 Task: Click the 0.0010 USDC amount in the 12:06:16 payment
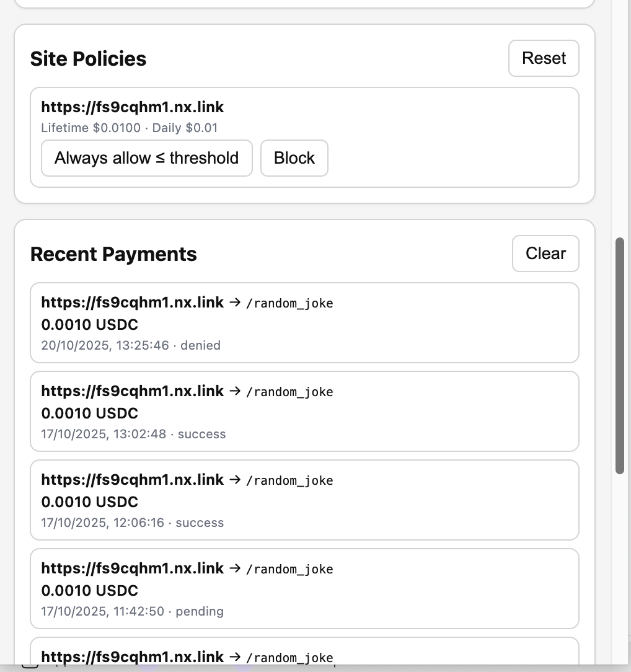tap(89, 502)
